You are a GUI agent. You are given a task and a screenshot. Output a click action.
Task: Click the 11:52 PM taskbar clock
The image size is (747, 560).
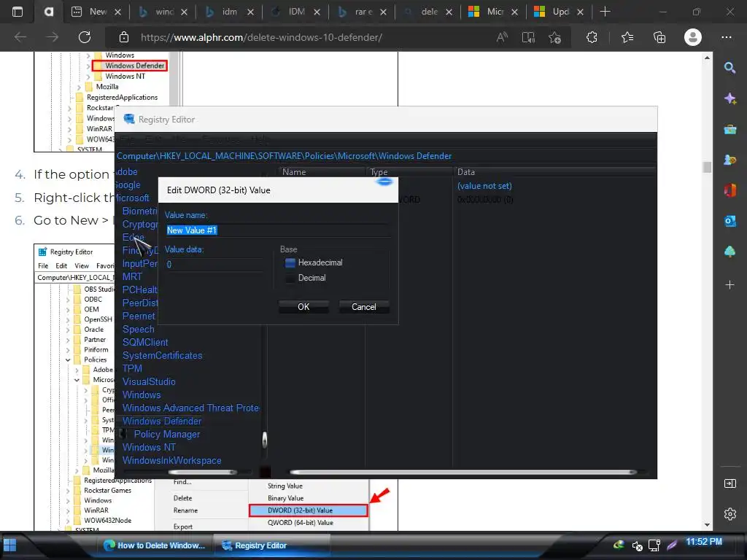tap(704, 542)
